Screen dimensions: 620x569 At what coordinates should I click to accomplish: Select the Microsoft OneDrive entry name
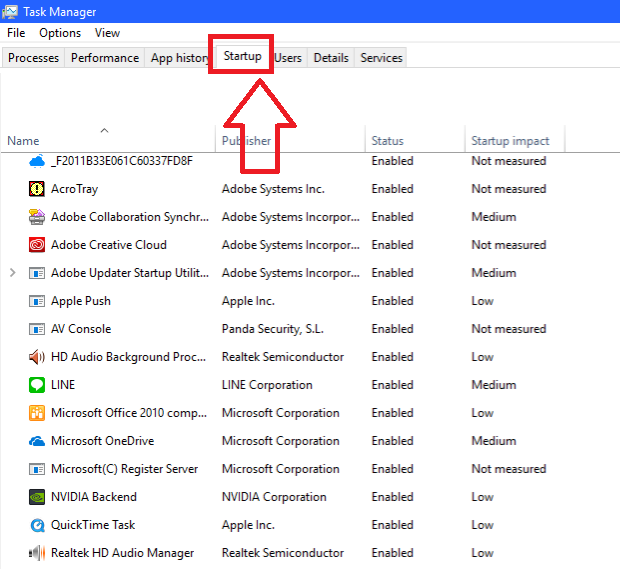[x=102, y=441]
